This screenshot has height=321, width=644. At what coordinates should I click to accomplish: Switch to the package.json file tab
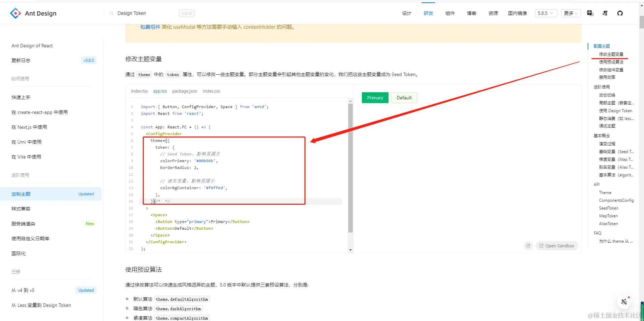pos(185,91)
